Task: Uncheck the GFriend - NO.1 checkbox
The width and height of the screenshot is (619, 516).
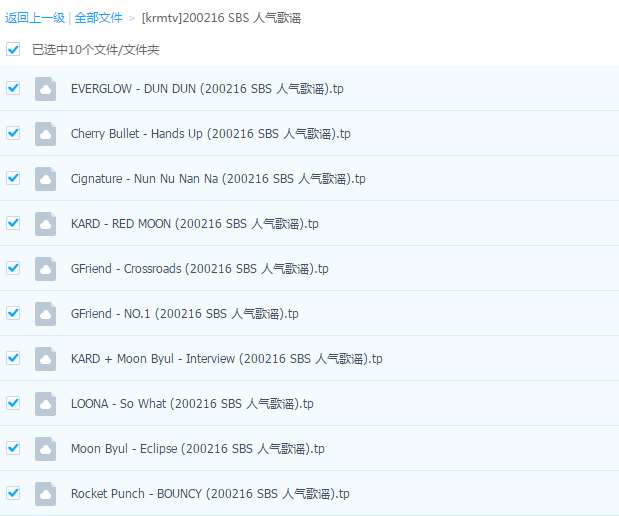Action: tap(13, 313)
